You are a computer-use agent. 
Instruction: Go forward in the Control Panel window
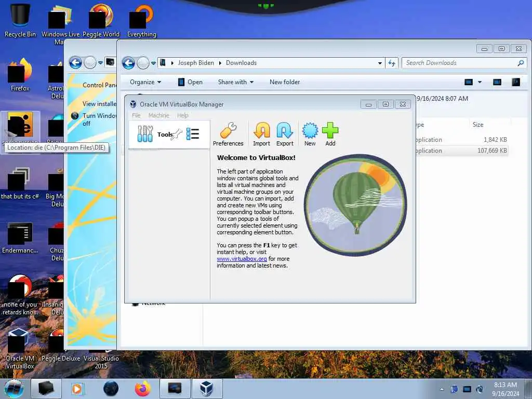(x=90, y=63)
